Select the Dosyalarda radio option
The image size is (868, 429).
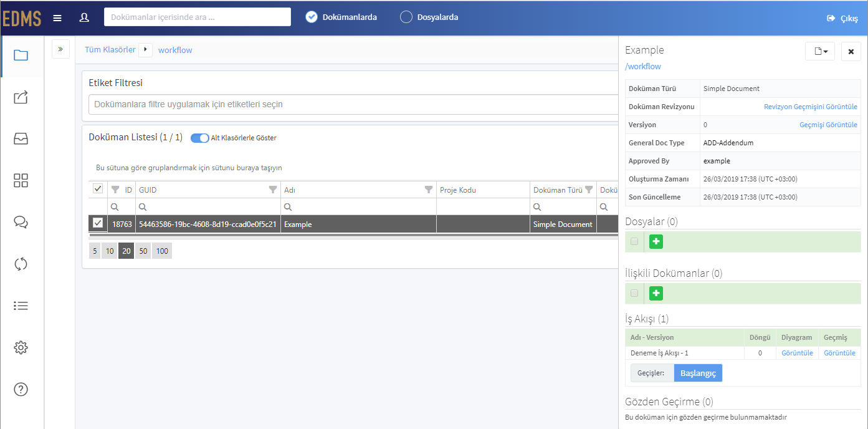tap(406, 17)
